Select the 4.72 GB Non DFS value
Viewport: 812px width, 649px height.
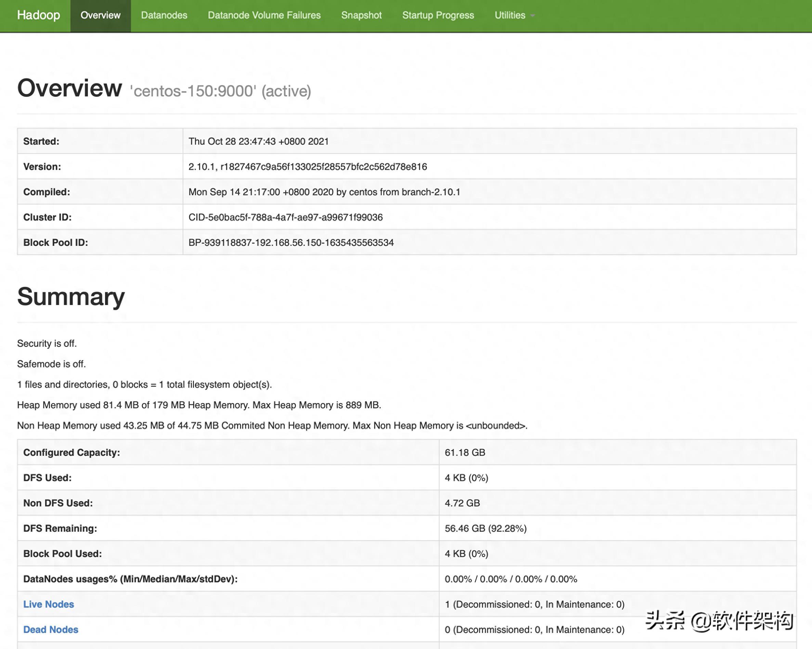pyautogui.click(x=462, y=503)
